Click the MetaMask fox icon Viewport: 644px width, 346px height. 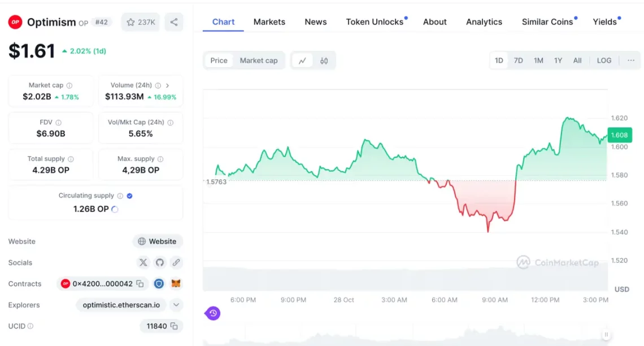click(176, 284)
